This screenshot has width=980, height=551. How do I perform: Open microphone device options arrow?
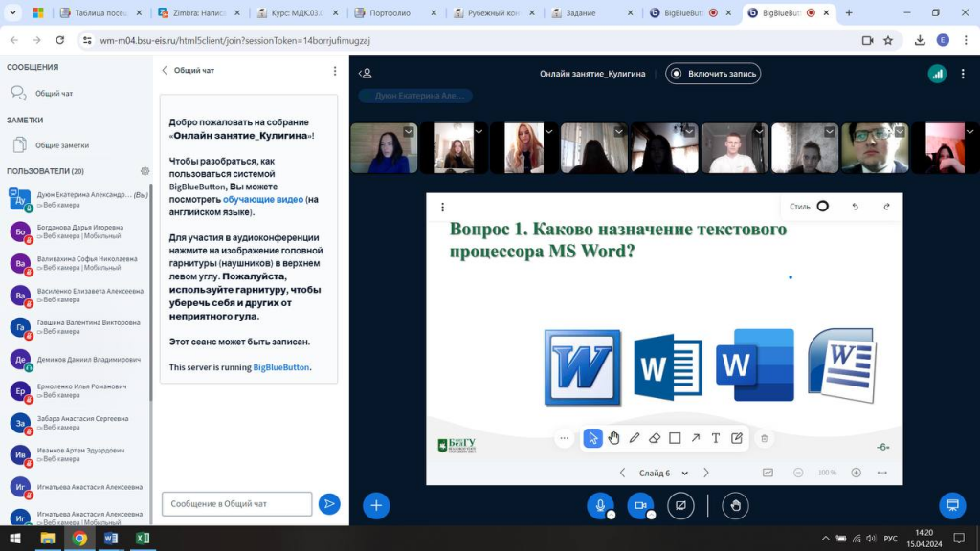click(x=612, y=515)
